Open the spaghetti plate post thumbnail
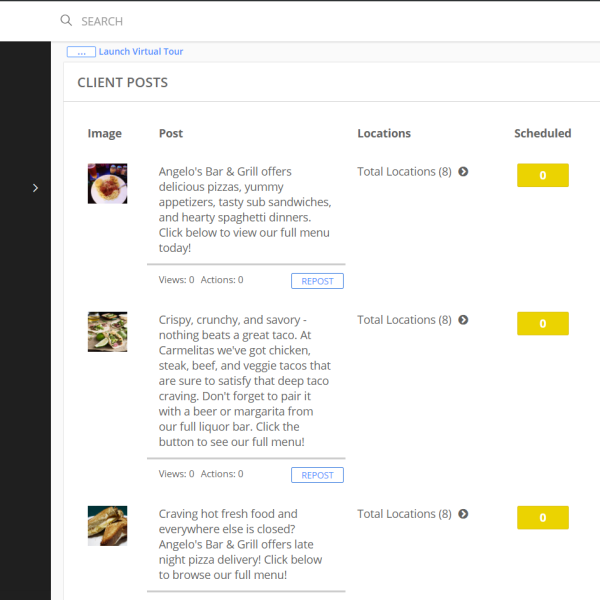600x600 pixels. click(108, 184)
